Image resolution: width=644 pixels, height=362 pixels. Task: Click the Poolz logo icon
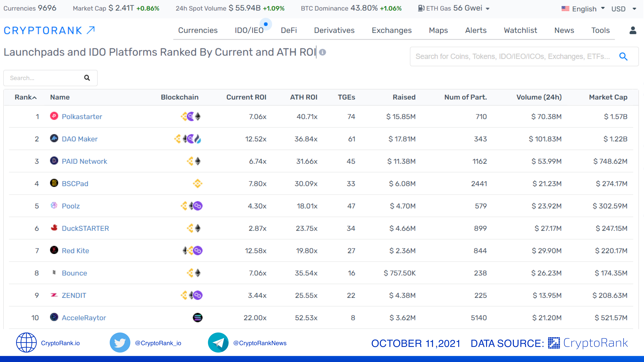click(54, 205)
